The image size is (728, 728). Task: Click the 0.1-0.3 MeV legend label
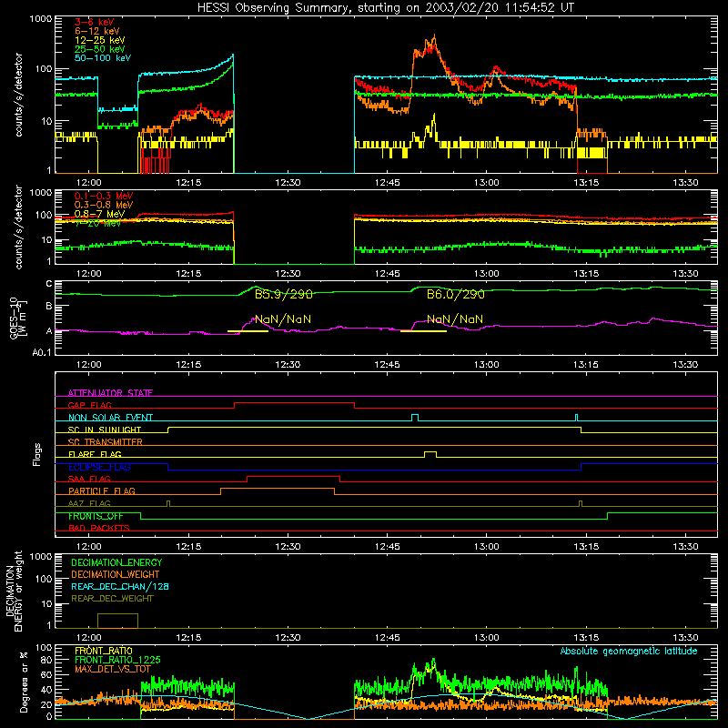[x=104, y=196]
